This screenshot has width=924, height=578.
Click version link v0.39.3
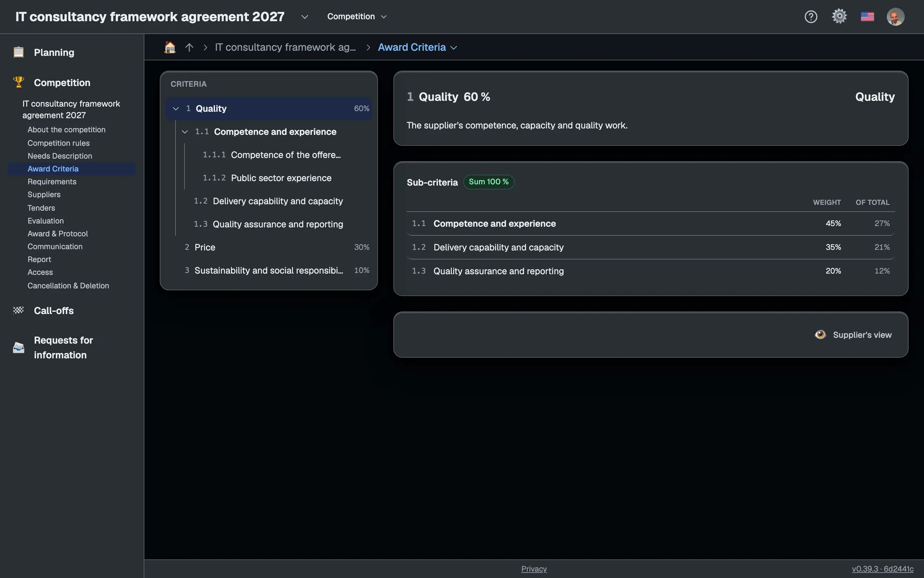pos(882,569)
